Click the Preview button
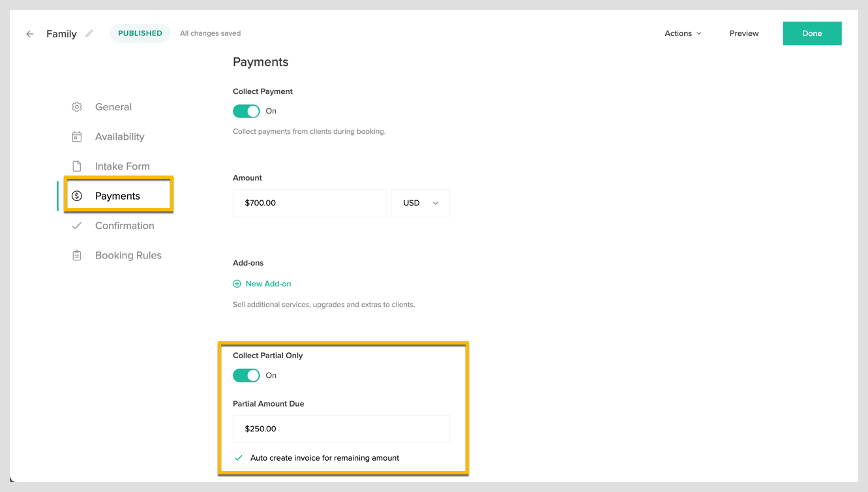 [x=744, y=33]
